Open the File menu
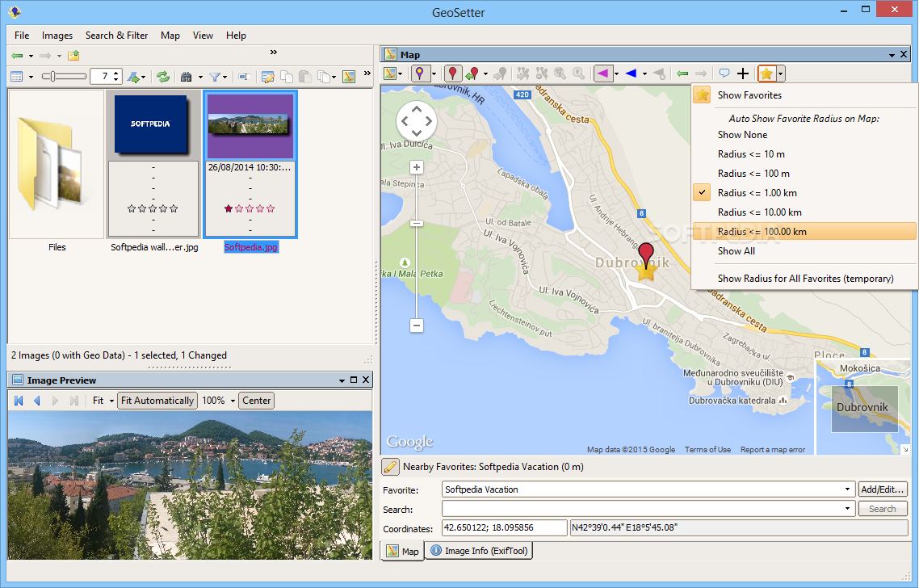Viewport: 919px width, 588px height. [x=22, y=36]
